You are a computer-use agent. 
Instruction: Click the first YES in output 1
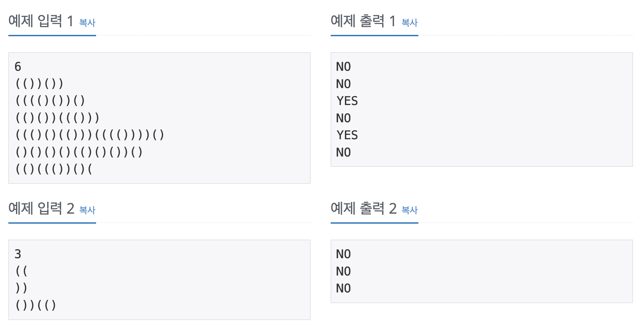347,101
